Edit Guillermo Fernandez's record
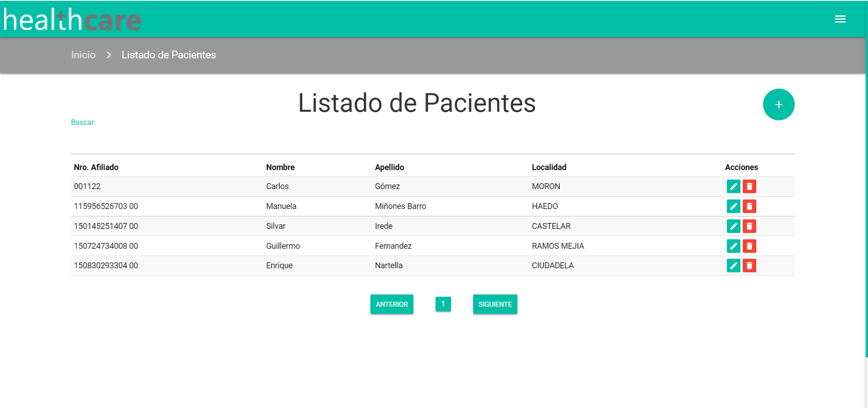868x408 pixels. 733,246
